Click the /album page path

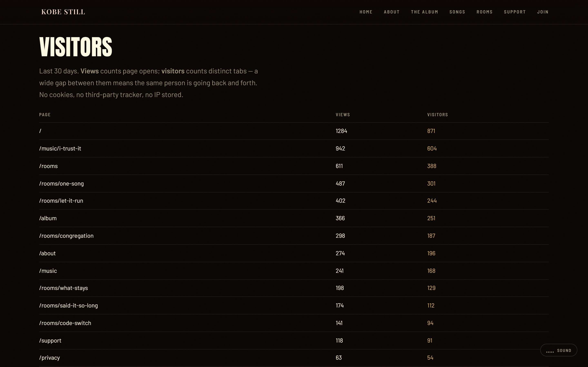pyautogui.click(x=48, y=218)
